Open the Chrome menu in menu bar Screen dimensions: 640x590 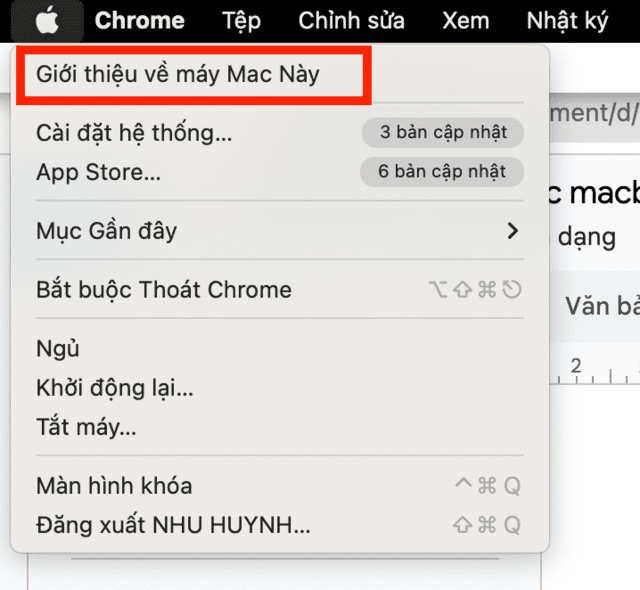tap(140, 20)
